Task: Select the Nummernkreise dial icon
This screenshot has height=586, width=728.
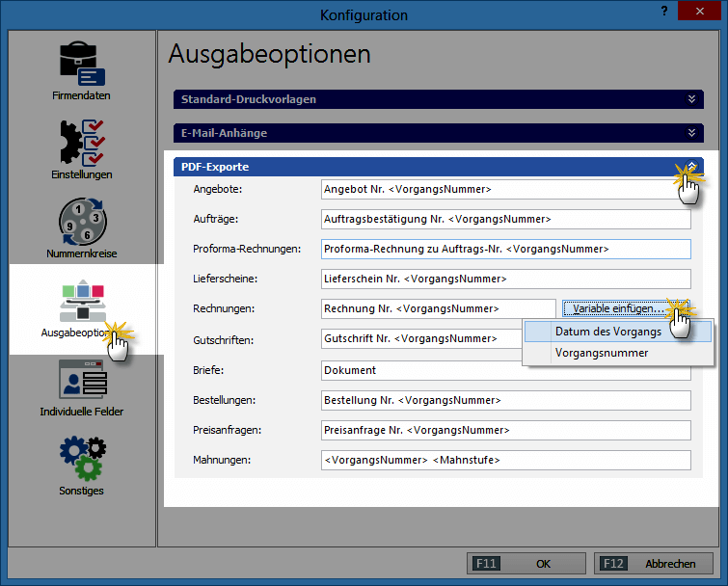Action: (81, 222)
